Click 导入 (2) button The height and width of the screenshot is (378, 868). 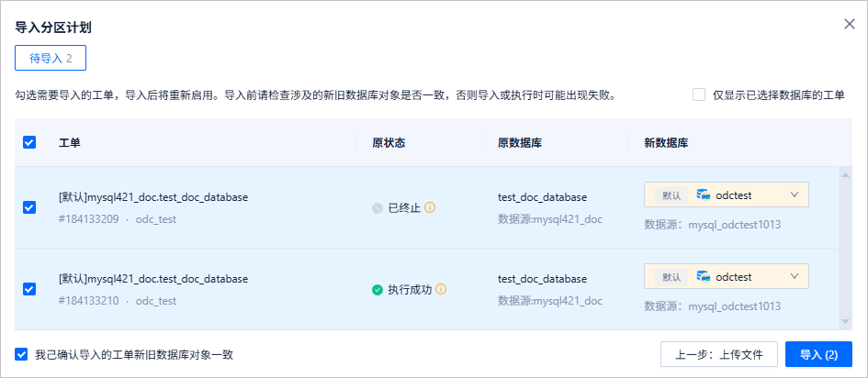point(818,354)
